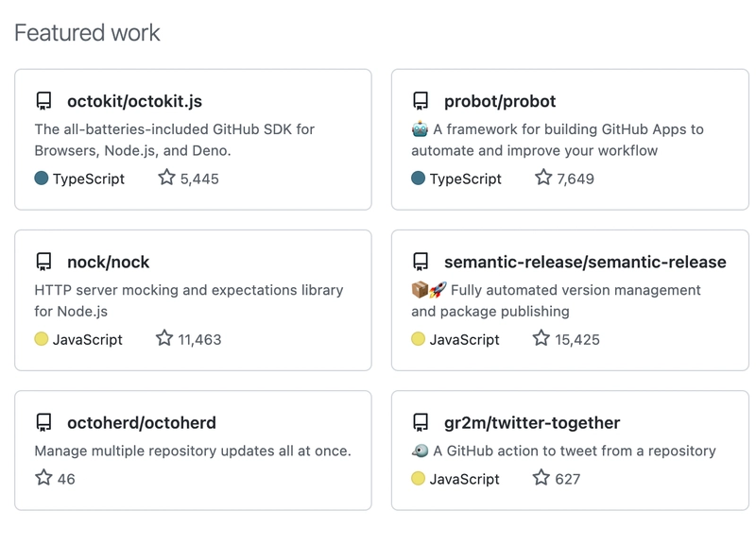This screenshot has width=756, height=545.
Task: Click star icon on nock card
Action: coord(164,337)
